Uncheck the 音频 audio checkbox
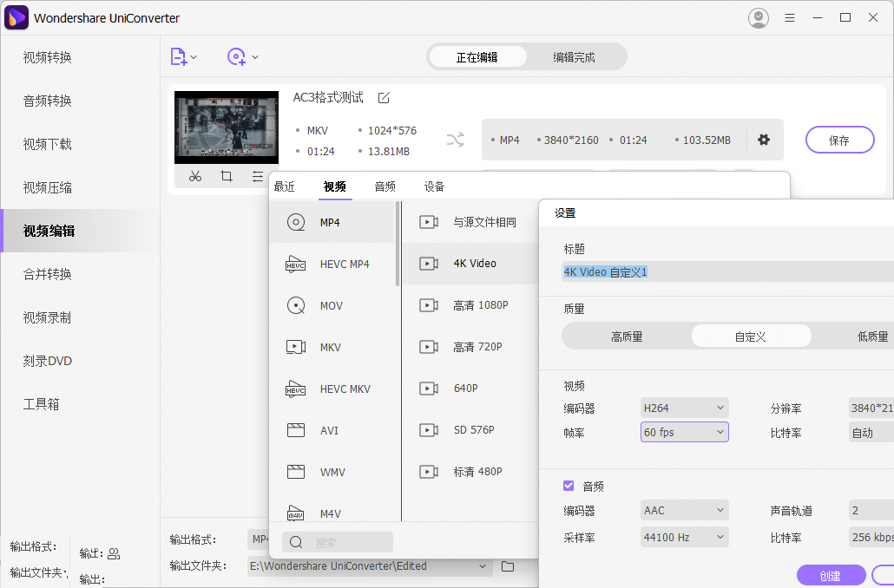 [x=569, y=487]
